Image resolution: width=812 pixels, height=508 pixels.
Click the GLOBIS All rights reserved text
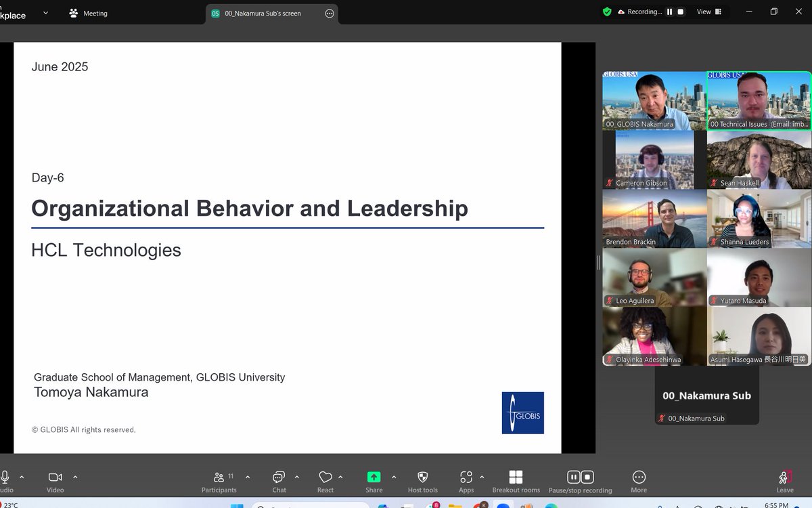pos(84,429)
